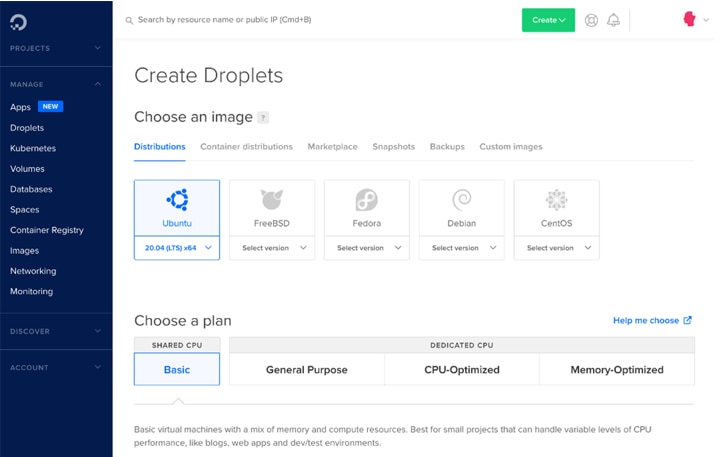The height and width of the screenshot is (457, 727).
Task: Focus the resource name search field
Action: (224, 20)
